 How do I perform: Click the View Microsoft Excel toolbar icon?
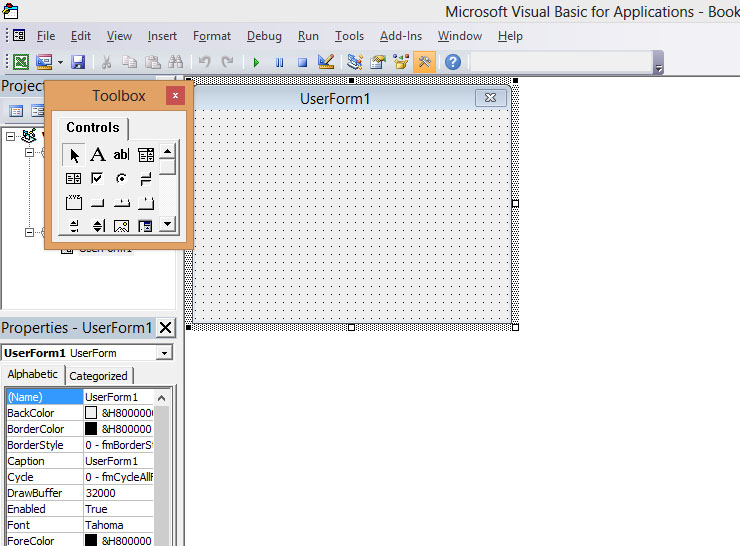(x=21, y=62)
